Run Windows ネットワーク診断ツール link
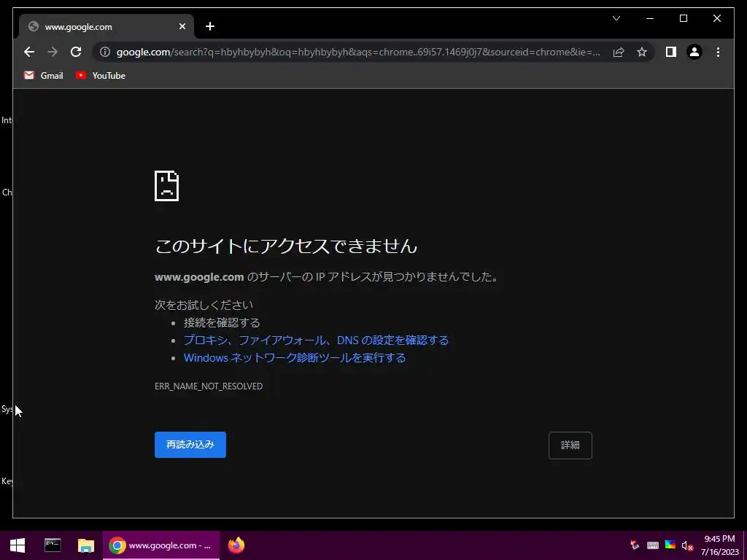Image resolution: width=747 pixels, height=560 pixels. pos(295,357)
